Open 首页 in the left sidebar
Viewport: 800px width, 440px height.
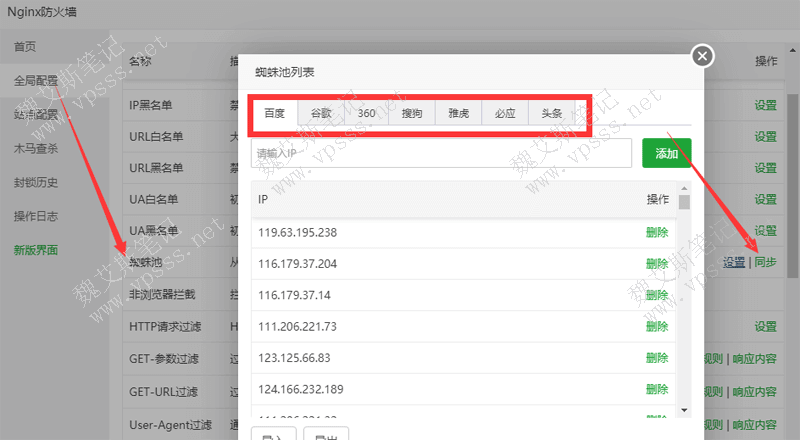(x=25, y=47)
